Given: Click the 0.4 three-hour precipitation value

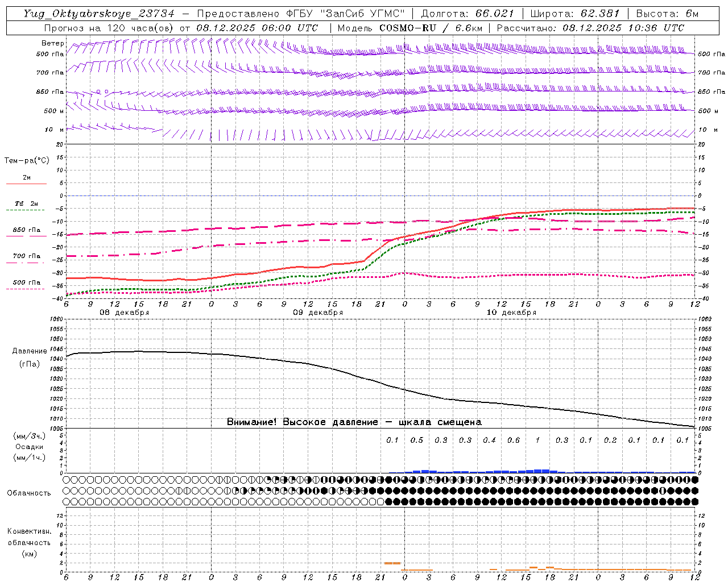Looking at the screenshot, I should tap(489, 440).
